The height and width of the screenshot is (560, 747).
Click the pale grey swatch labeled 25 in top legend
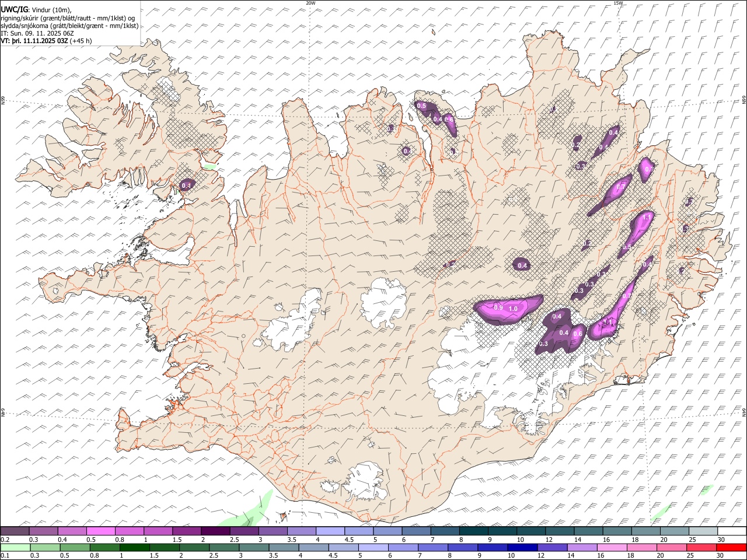click(703, 531)
